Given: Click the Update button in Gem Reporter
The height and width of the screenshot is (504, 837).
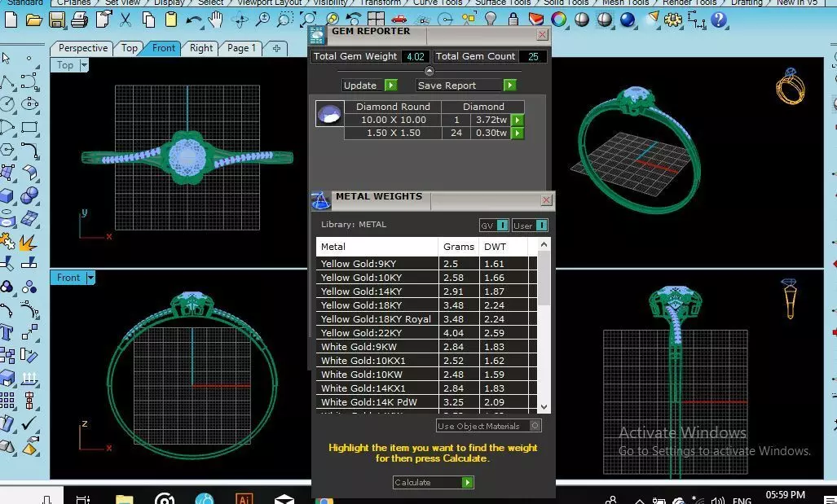Looking at the screenshot, I should (369, 85).
